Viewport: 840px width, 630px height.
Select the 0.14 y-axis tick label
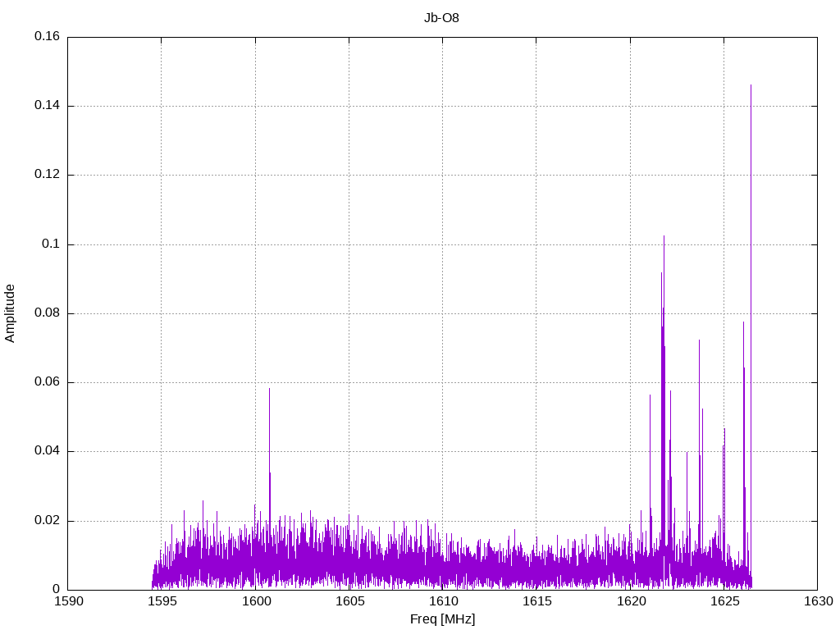point(47,106)
